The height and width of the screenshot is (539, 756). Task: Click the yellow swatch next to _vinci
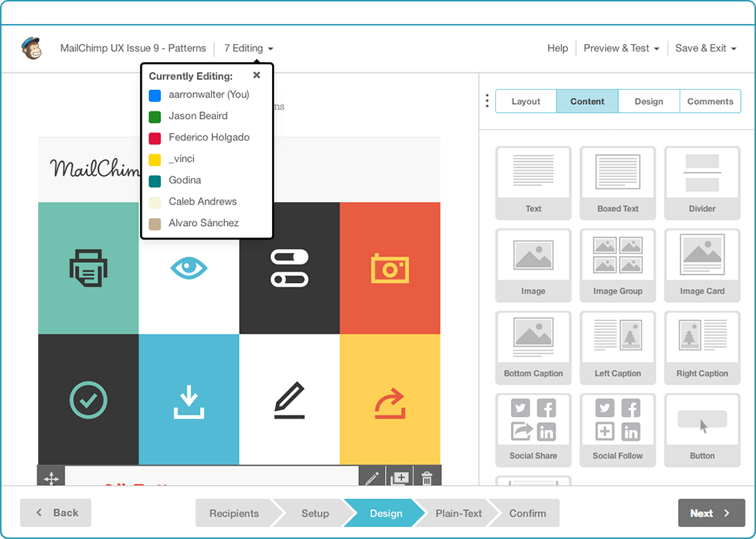pyautogui.click(x=155, y=159)
